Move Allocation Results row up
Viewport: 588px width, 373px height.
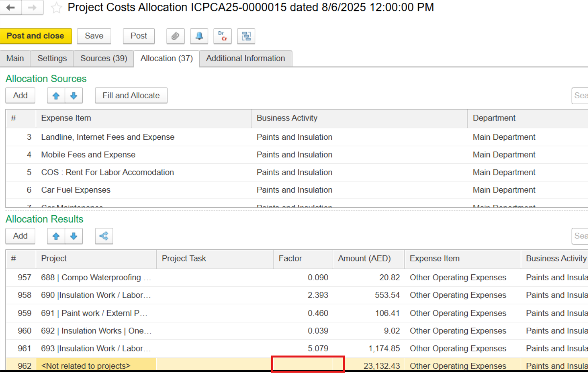point(56,236)
